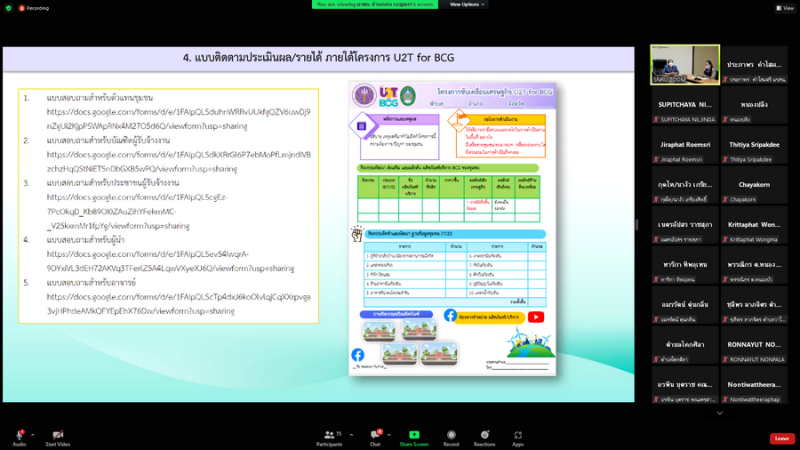Open the Chat panel

point(375,437)
